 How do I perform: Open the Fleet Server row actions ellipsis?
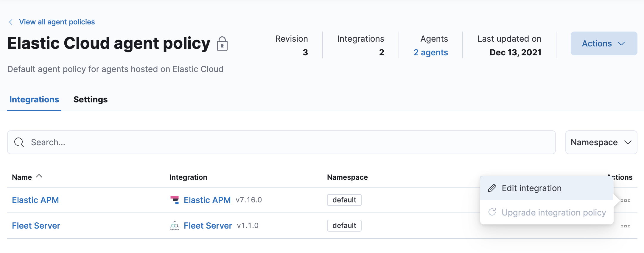tap(625, 226)
